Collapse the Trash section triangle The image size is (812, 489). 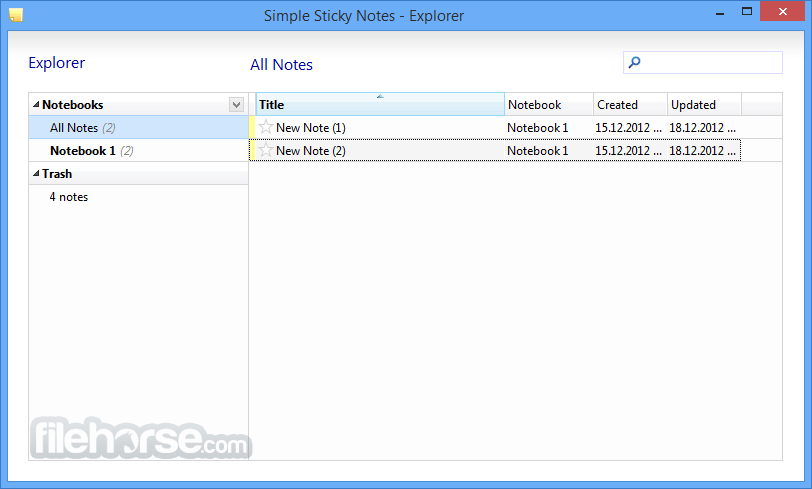coord(36,174)
